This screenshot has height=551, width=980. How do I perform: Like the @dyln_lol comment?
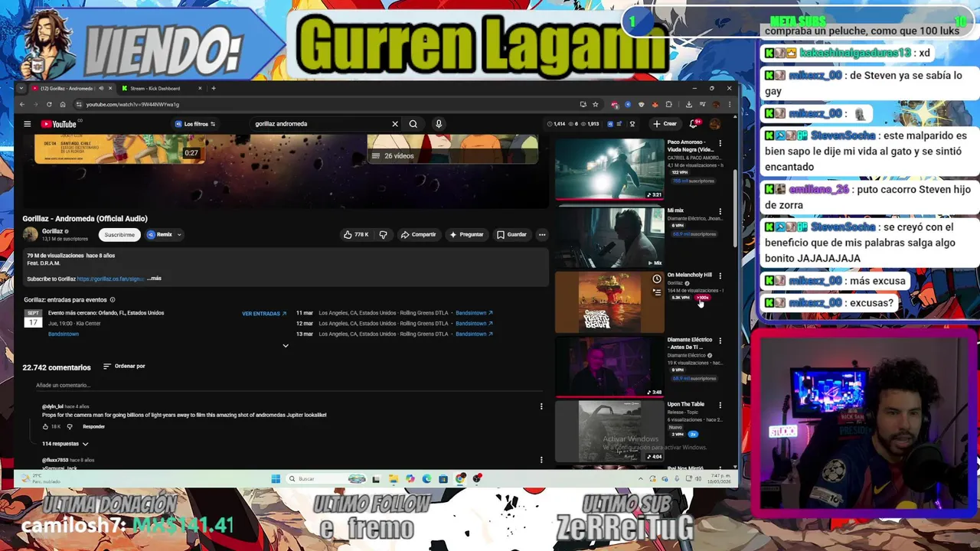point(45,426)
